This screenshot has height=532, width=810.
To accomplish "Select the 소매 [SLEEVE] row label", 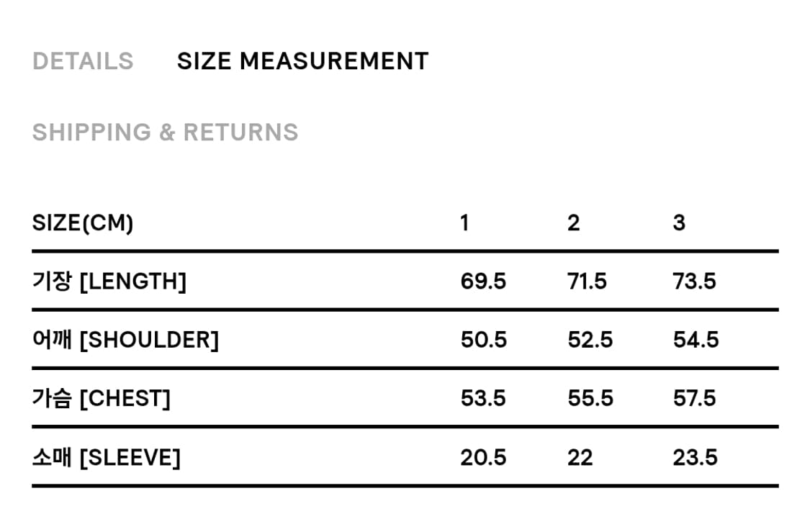I will [106, 457].
